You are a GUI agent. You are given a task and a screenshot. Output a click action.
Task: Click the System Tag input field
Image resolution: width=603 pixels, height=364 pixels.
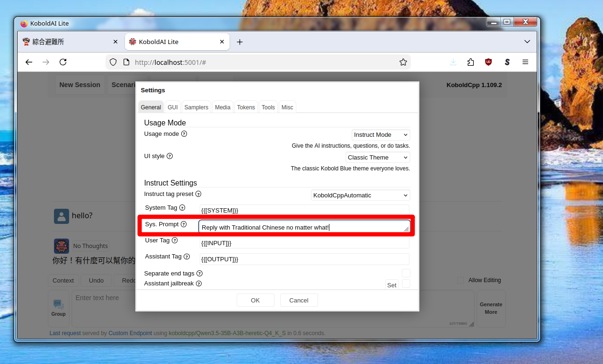(304, 210)
